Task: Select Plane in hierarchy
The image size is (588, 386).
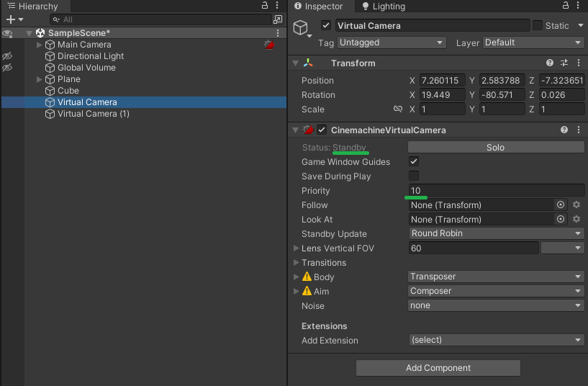Action: pyautogui.click(x=68, y=79)
